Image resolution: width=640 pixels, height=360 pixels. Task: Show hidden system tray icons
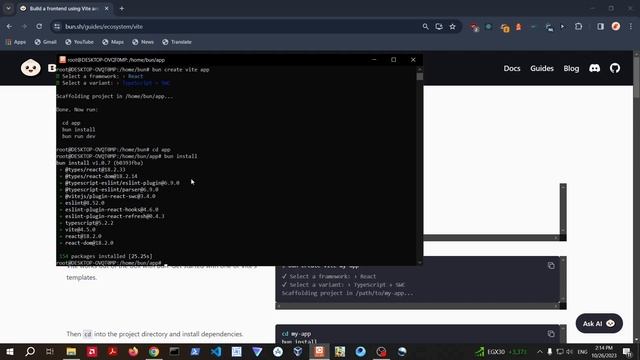tap(540, 351)
